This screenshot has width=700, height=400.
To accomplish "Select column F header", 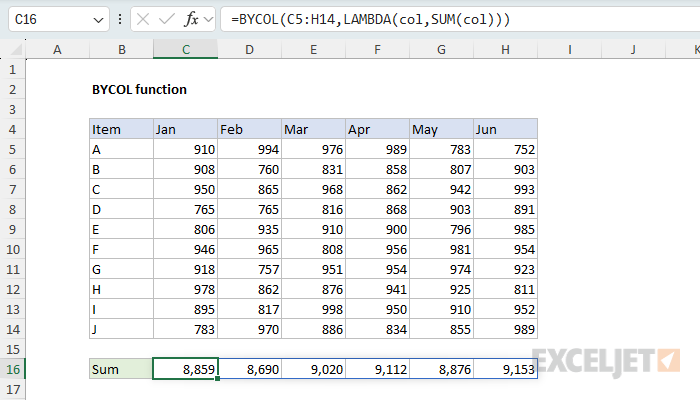I will point(378,50).
